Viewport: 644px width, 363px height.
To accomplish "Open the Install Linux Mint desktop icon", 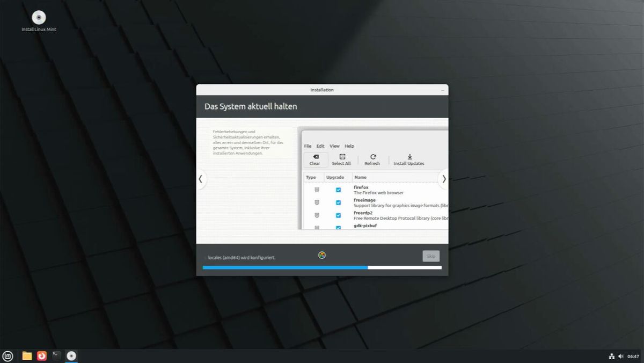I will click(x=39, y=21).
